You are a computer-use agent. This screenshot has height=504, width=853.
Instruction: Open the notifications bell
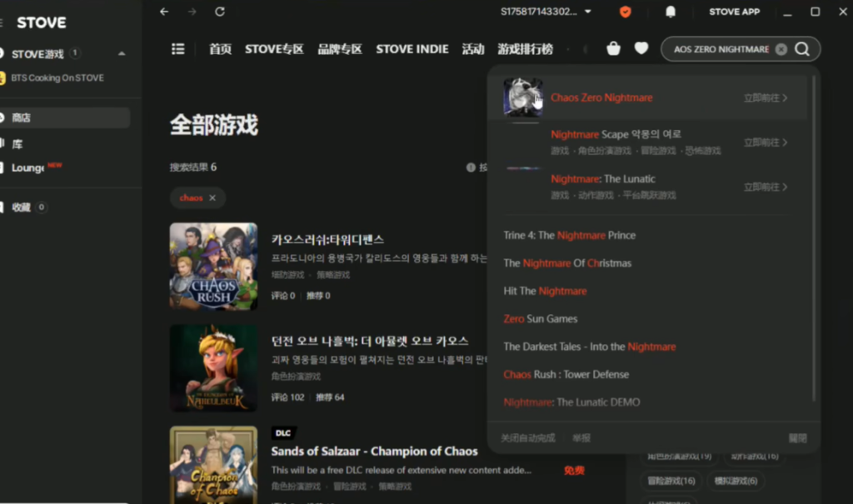[671, 12]
